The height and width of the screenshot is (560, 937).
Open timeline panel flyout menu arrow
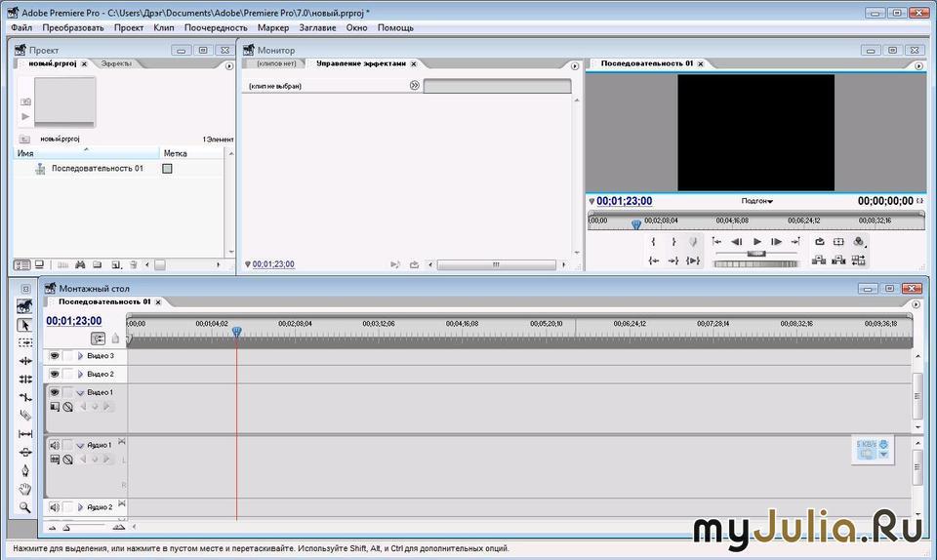917,304
